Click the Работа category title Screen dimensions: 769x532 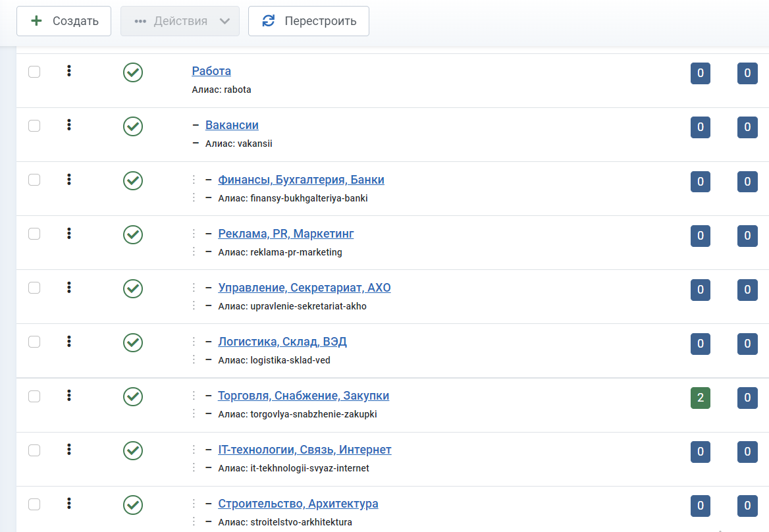pyautogui.click(x=211, y=71)
